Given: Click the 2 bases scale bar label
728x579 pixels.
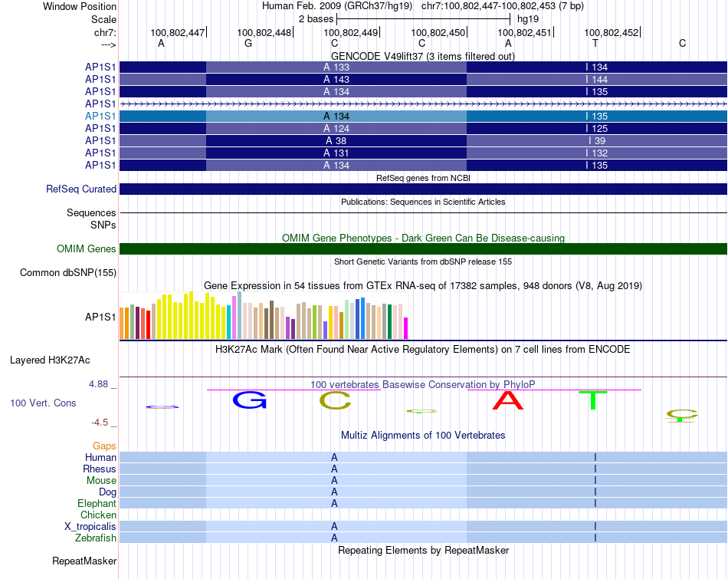Looking at the screenshot, I should 316,19.
